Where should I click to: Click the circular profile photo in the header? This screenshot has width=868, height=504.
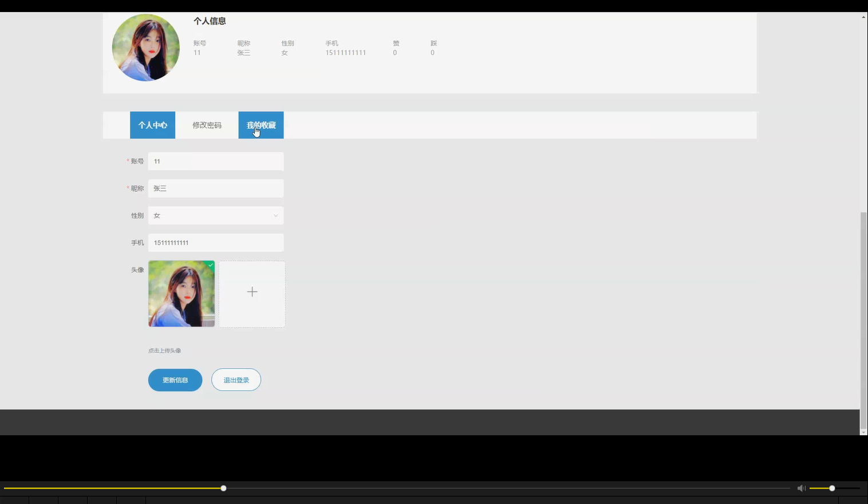145,48
